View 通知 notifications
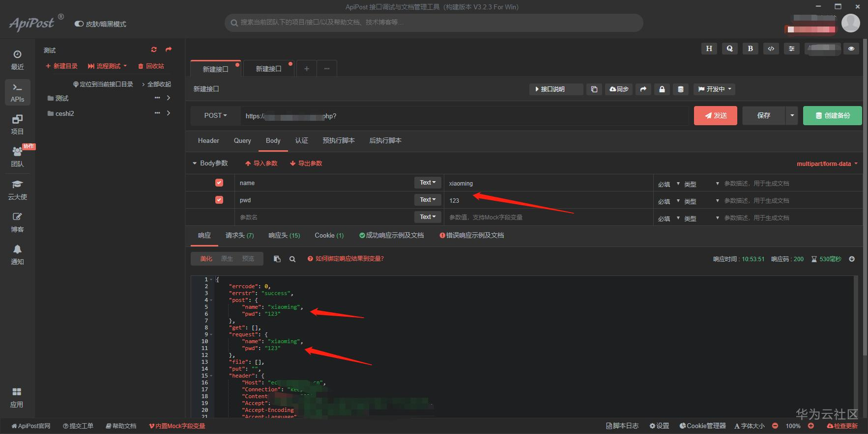 coord(17,255)
